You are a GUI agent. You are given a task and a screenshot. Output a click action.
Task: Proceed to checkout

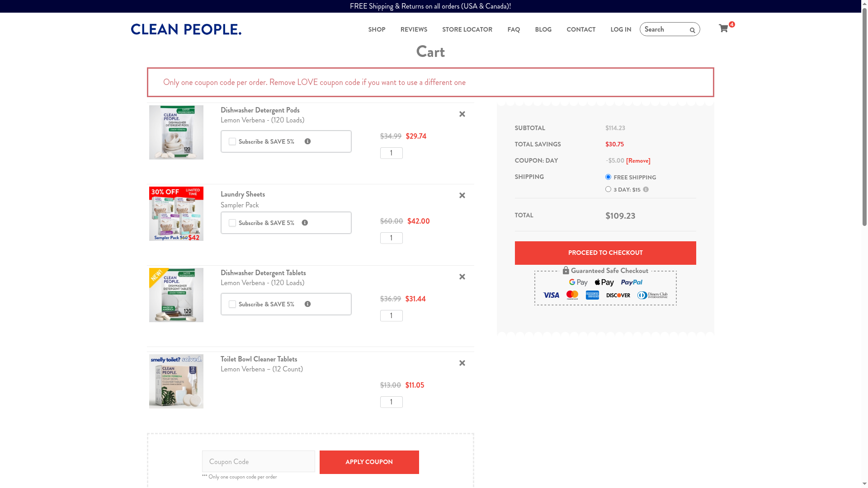[x=605, y=253]
